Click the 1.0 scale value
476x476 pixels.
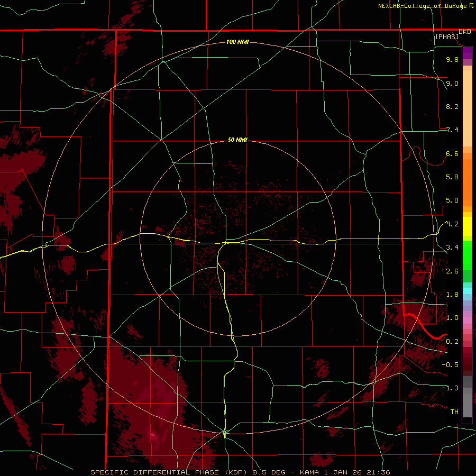click(452, 318)
